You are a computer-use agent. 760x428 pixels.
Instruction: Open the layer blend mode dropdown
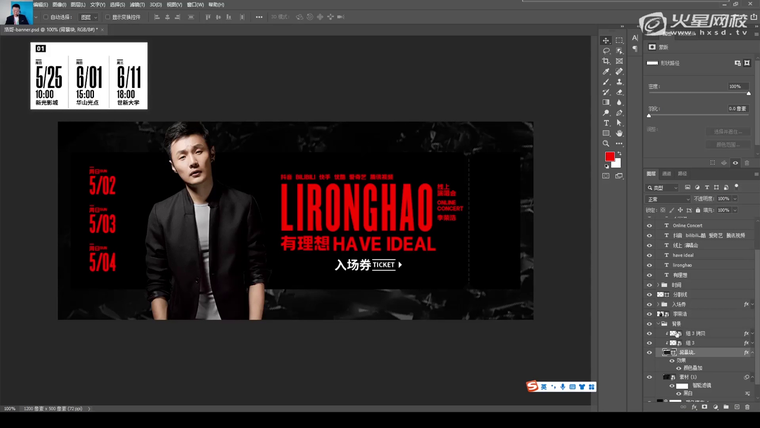(x=665, y=199)
